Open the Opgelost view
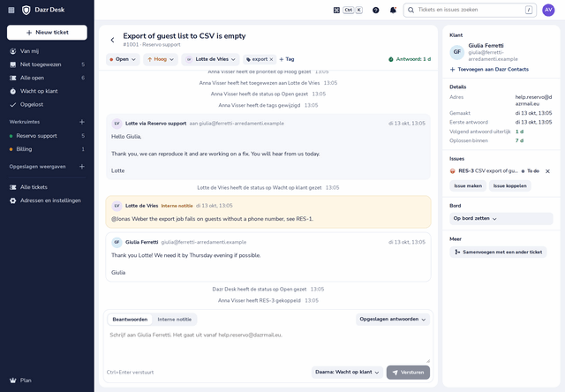565x392 pixels. point(47,104)
